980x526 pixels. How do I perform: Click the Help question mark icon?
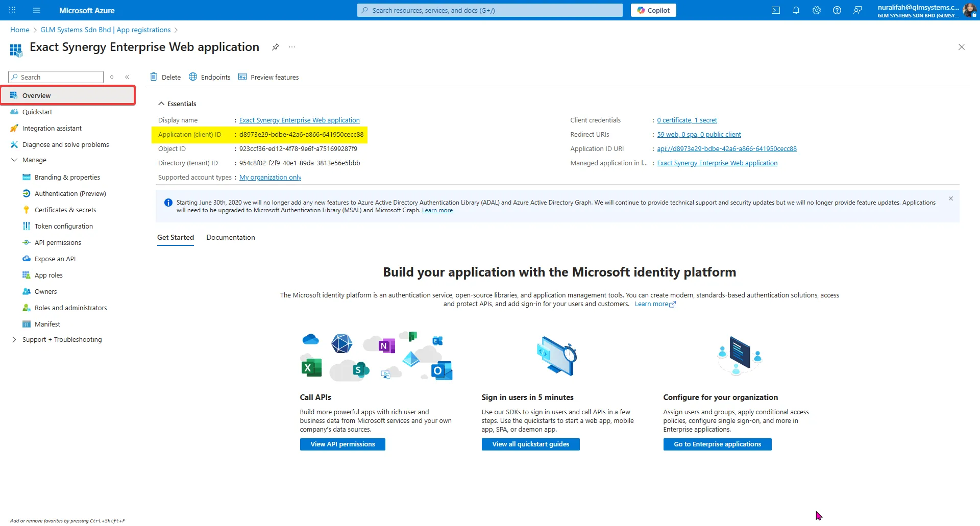[x=837, y=10]
